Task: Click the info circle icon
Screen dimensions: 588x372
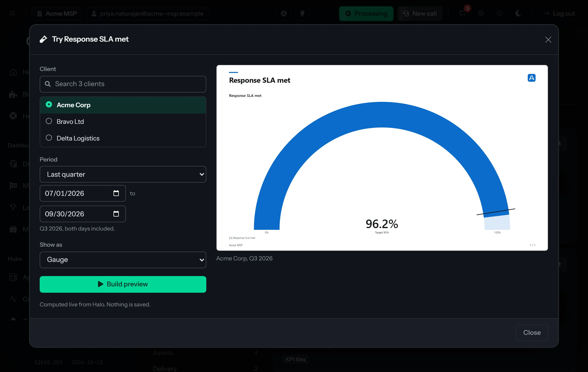Action: click(x=499, y=13)
